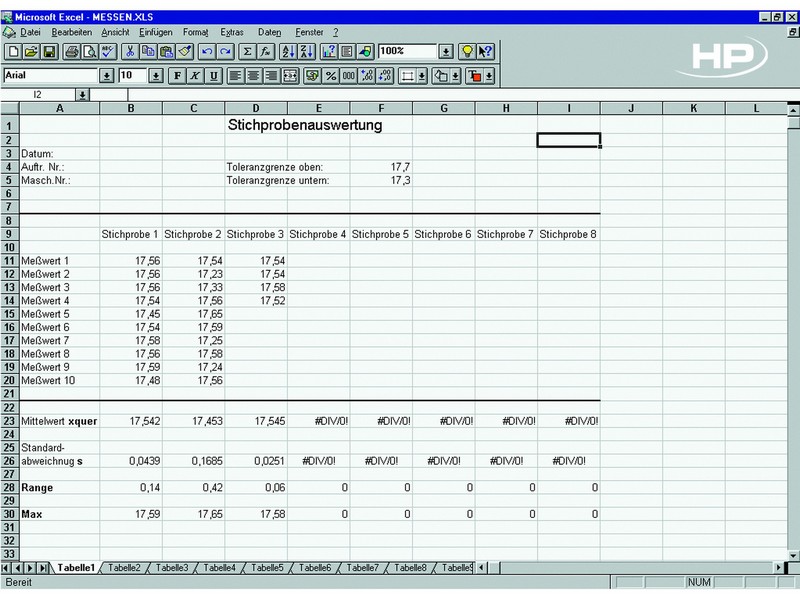Select row header 23
The width and height of the screenshot is (800, 600).
tap(10, 421)
